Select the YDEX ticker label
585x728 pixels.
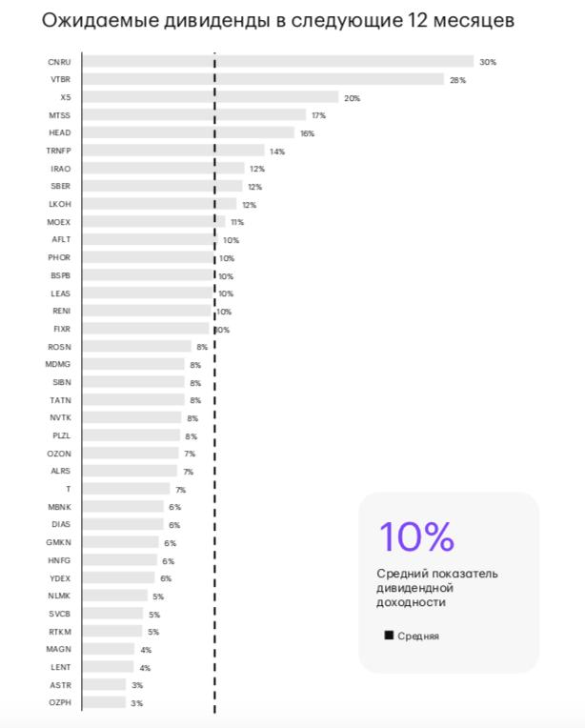pyautogui.click(x=59, y=578)
